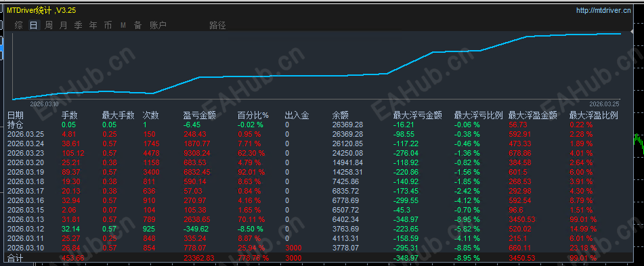Switch to the 月 monthly tab

point(63,26)
